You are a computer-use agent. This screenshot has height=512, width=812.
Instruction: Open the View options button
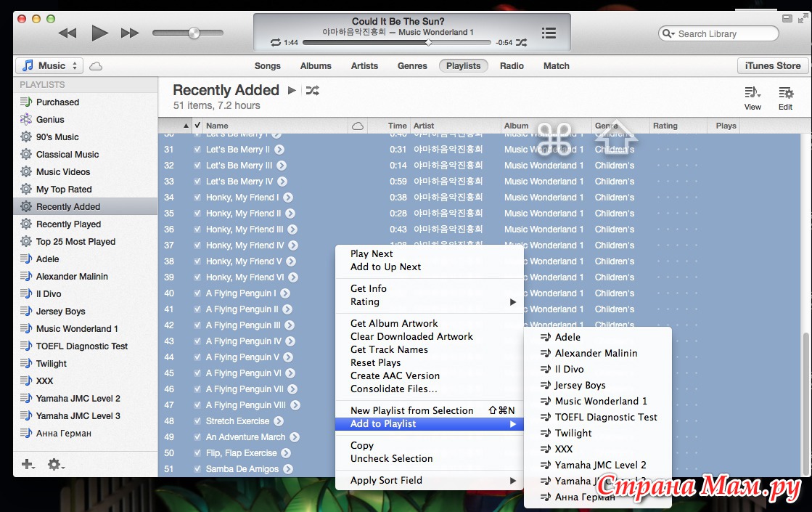coord(752,98)
